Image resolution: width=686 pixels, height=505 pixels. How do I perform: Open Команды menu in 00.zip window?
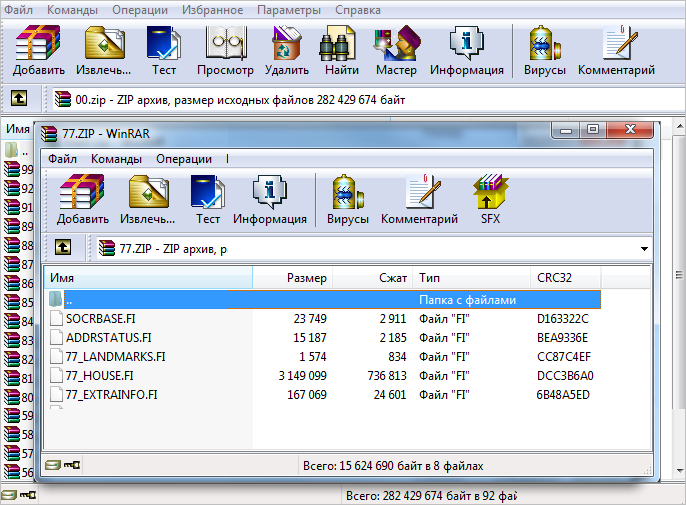coord(72,10)
